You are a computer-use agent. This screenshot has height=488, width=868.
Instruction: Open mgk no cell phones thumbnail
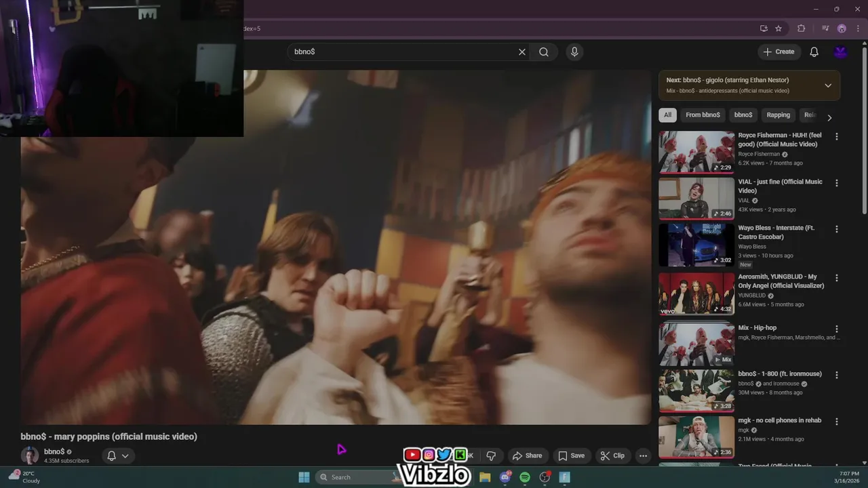[x=696, y=437]
